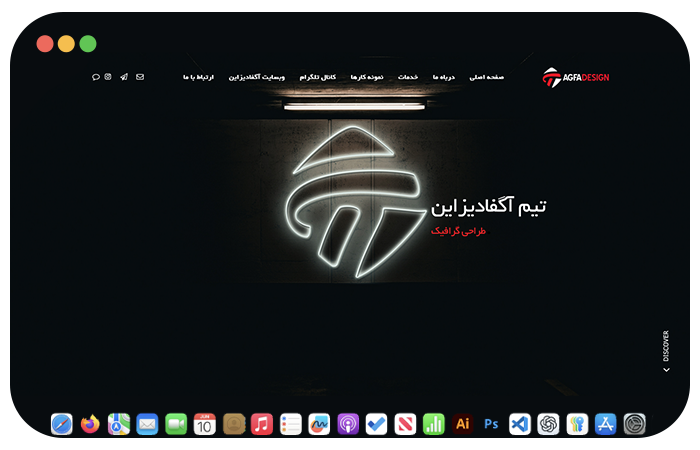Open the Instagram icon in header

109,77
